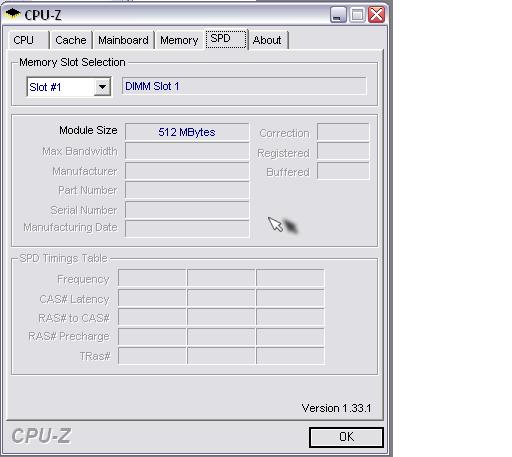
Task: Show the Memory tab
Action: (x=179, y=40)
